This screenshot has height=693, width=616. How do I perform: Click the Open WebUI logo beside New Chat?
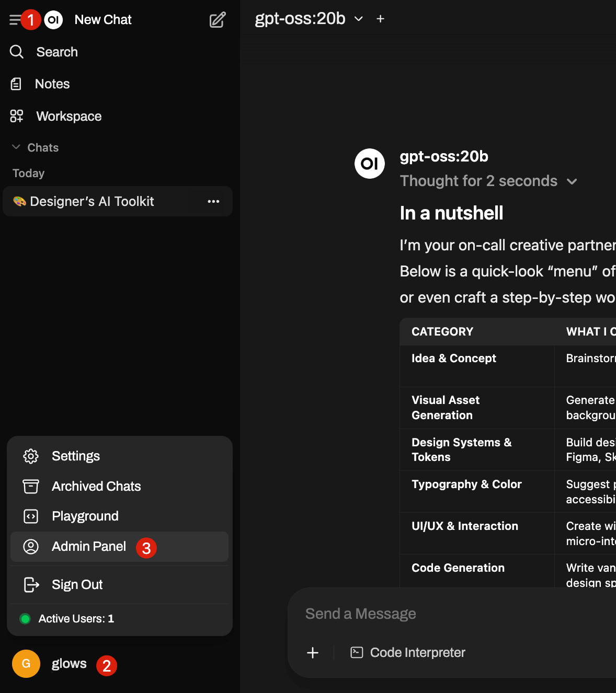pos(53,20)
